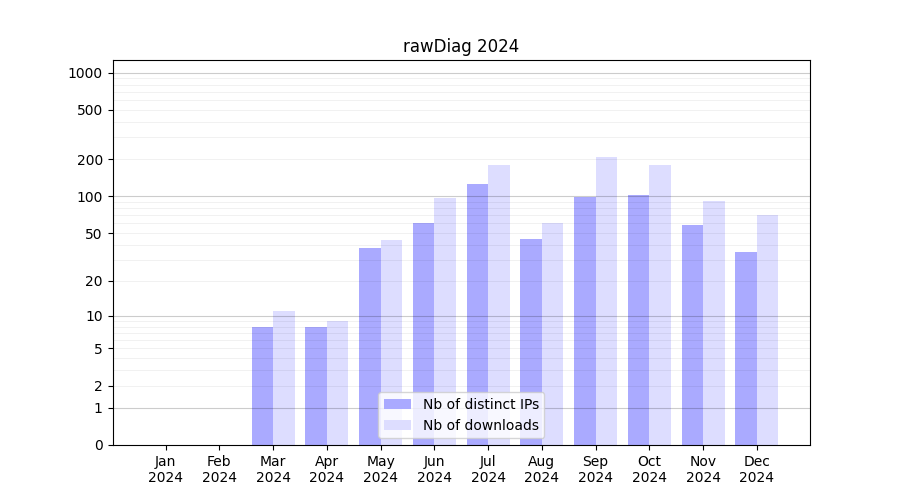The width and height of the screenshot is (900, 500).
Task: Select the Mar 2024 distinct IPs bar
Action: click(262, 385)
